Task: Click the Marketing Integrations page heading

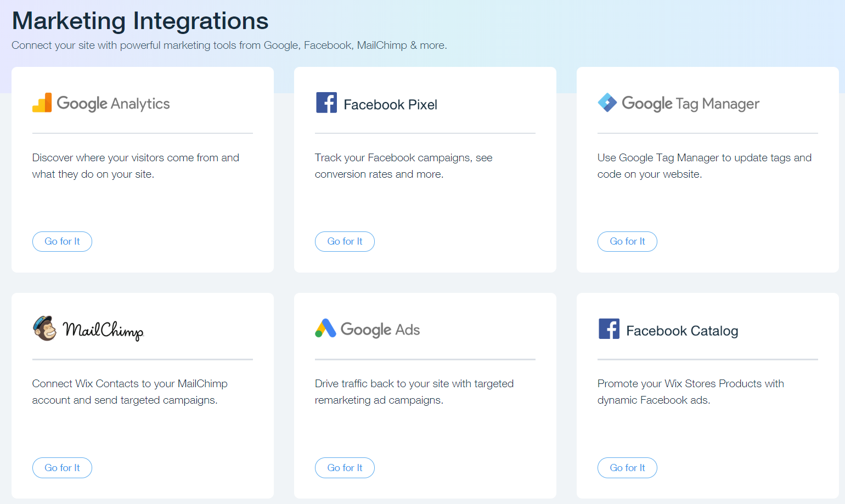Action: point(140,21)
